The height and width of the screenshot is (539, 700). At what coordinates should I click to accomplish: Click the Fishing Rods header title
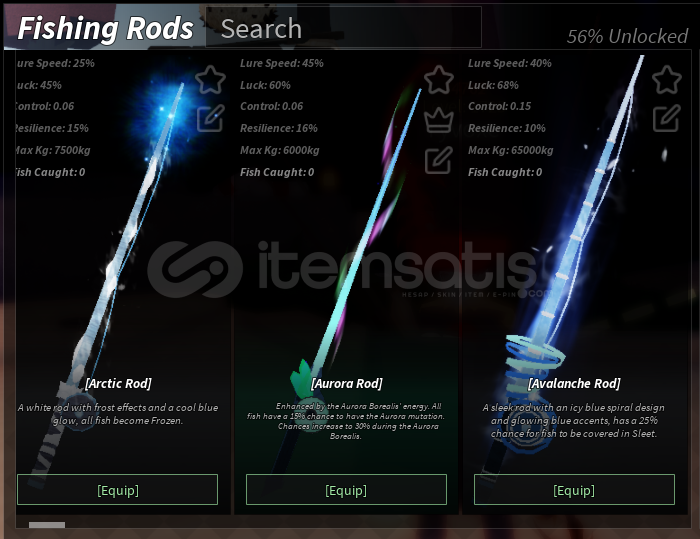pos(106,29)
